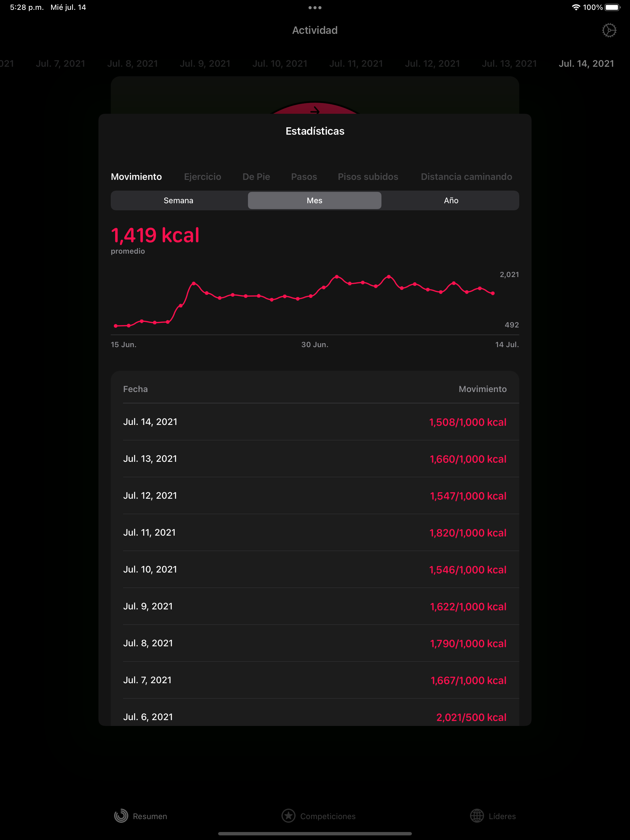
Task: Tap the Jul. 8, 2021 table row date
Action: (x=148, y=643)
